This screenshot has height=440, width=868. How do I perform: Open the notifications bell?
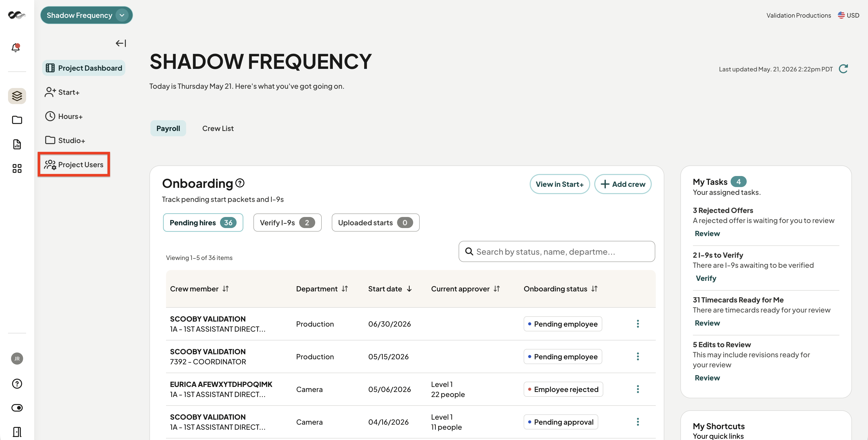coord(16,47)
